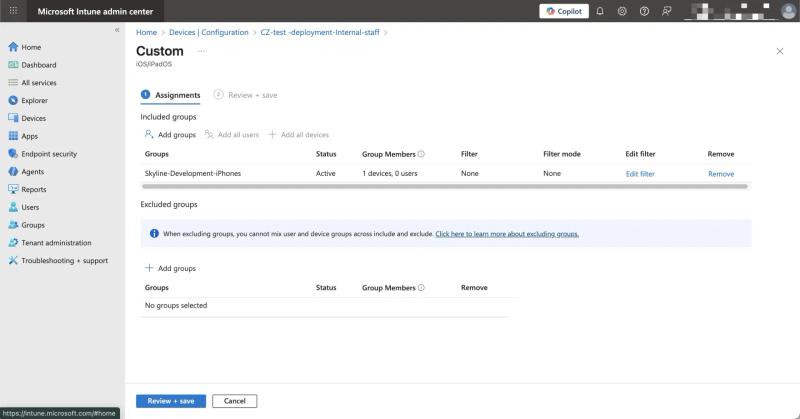The height and width of the screenshot is (419, 800).
Task: Click the Endpoint security shield icon
Action: (x=13, y=154)
